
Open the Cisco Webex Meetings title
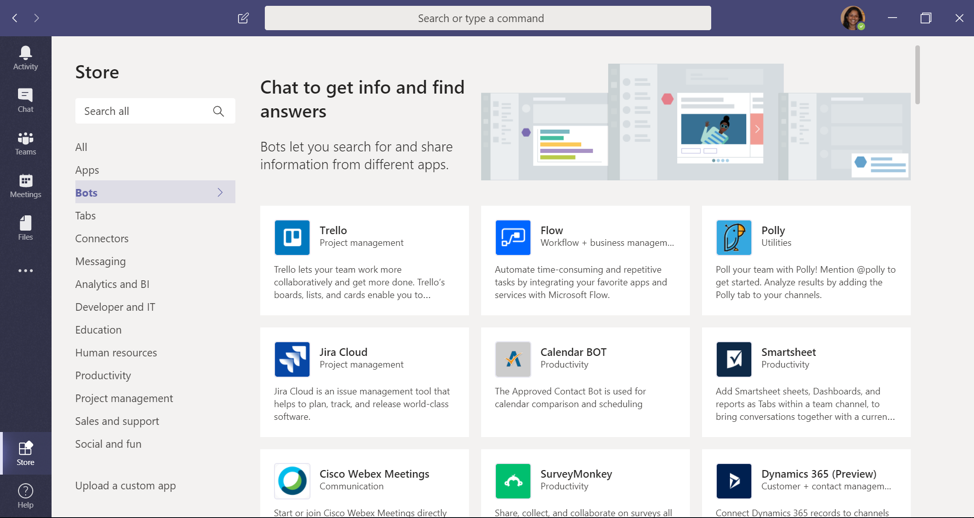[x=375, y=474]
